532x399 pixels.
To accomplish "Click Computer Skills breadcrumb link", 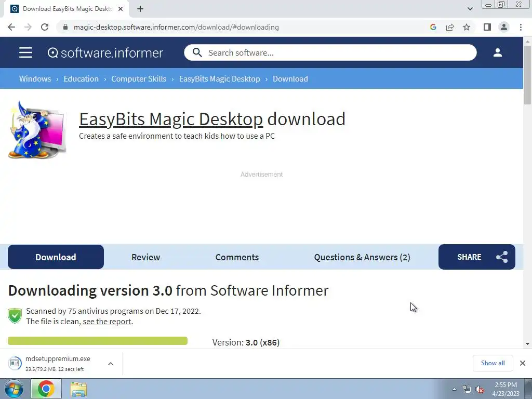I will [139, 79].
